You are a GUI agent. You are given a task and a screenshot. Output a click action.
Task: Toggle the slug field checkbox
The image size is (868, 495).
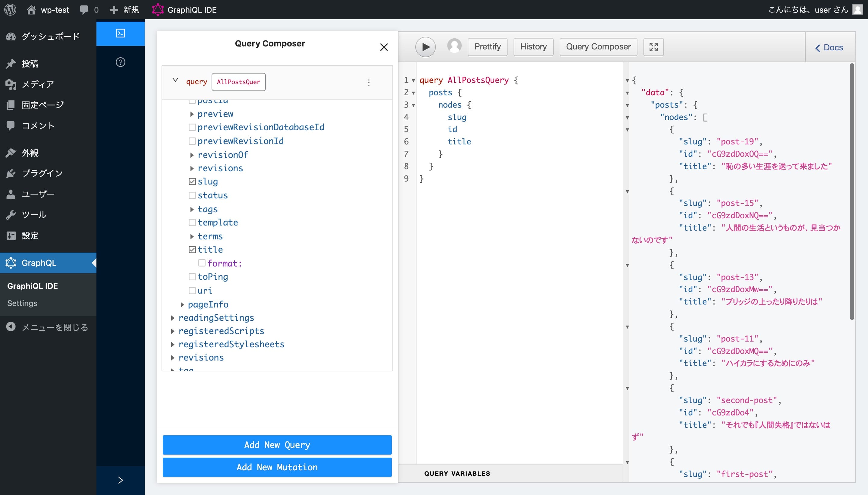(192, 181)
